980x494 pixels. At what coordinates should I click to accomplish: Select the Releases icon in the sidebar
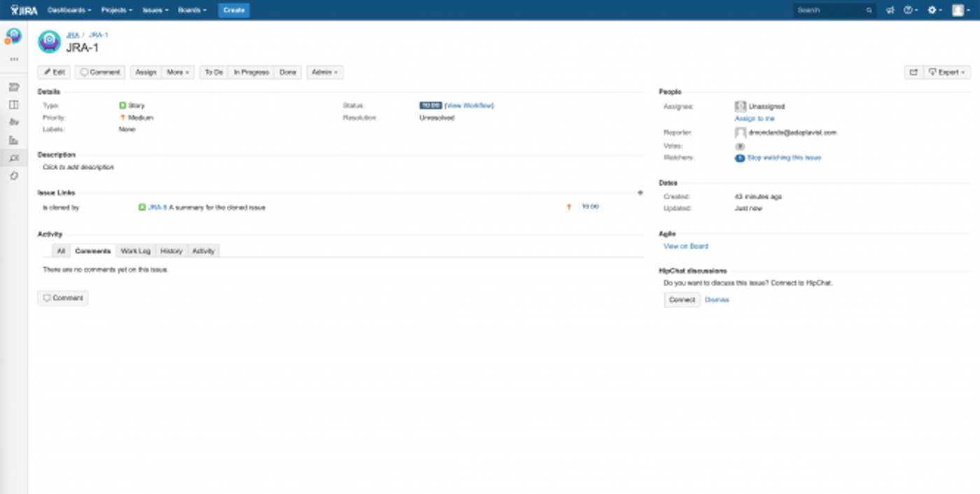point(13,121)
